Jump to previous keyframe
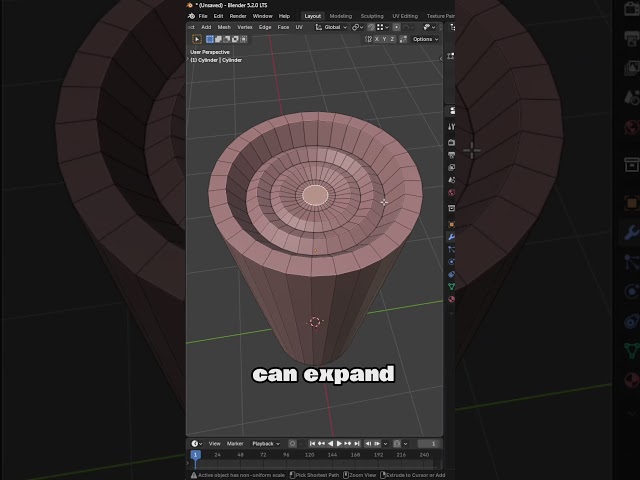Screen dimensions: 640x480 click(321, 444)
